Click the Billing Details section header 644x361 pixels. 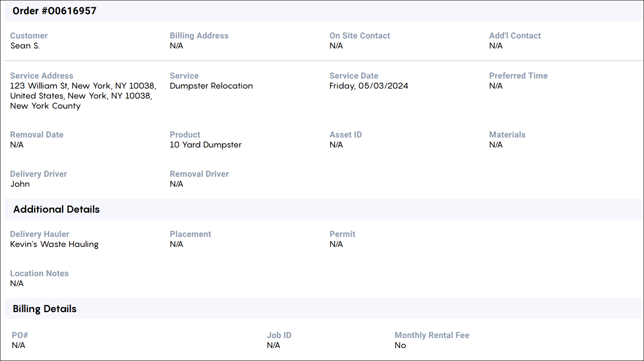point(45,309)
